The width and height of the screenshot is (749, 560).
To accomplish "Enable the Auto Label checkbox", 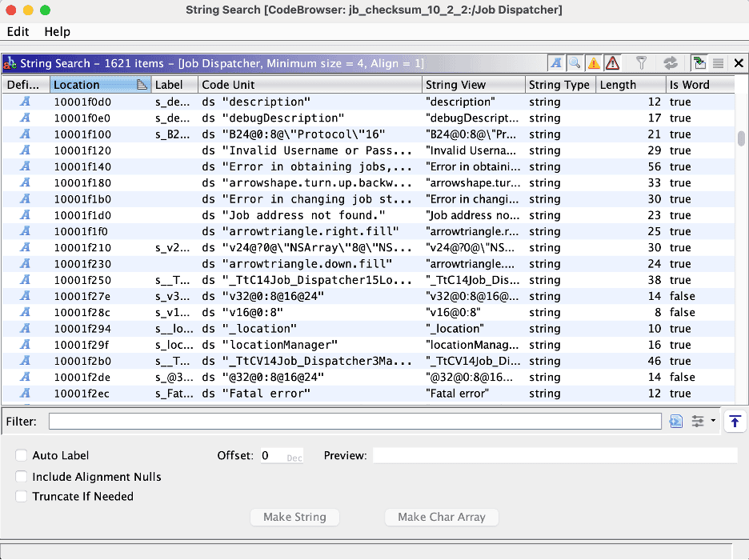I will click(x=22, y=456).
